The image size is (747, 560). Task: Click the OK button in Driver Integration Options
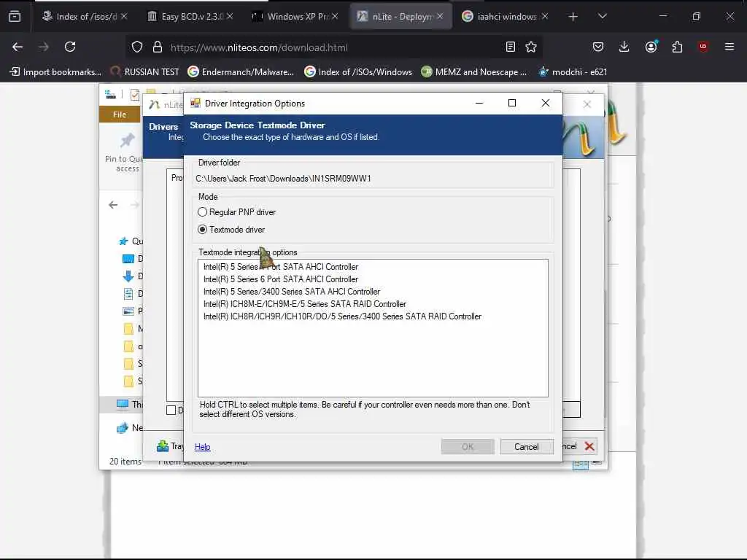[x=468, y=447]
